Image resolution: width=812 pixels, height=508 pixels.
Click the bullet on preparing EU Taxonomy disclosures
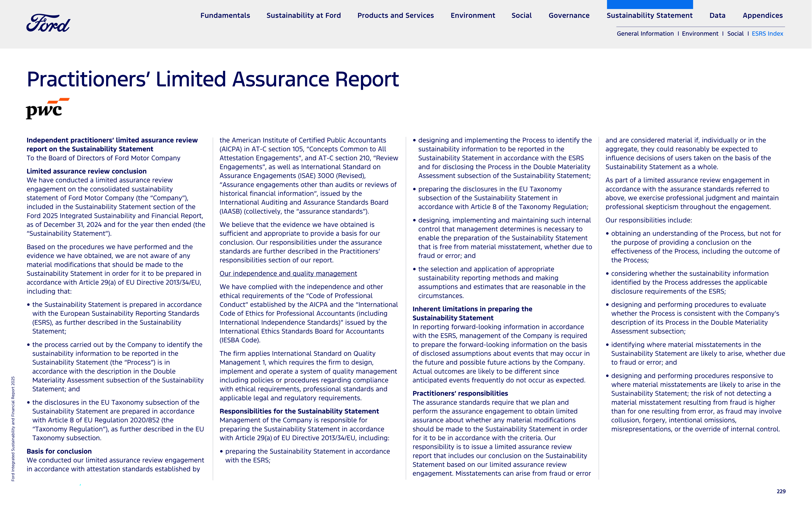pyautogui.click(x=501, y=198)
